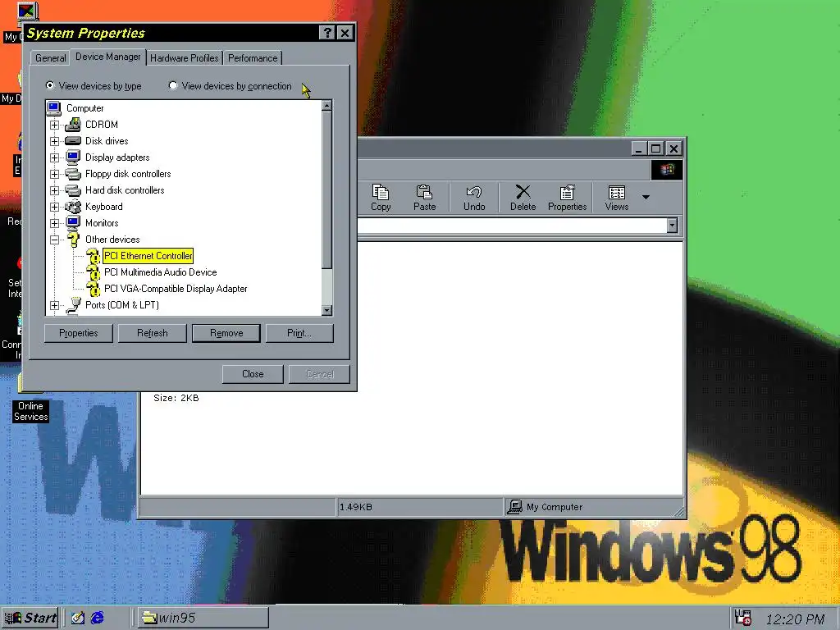This screenshot has width=840, height=630.
Task: Click PCI Ethernet Controller warning icon
Action: coord(94,256)
